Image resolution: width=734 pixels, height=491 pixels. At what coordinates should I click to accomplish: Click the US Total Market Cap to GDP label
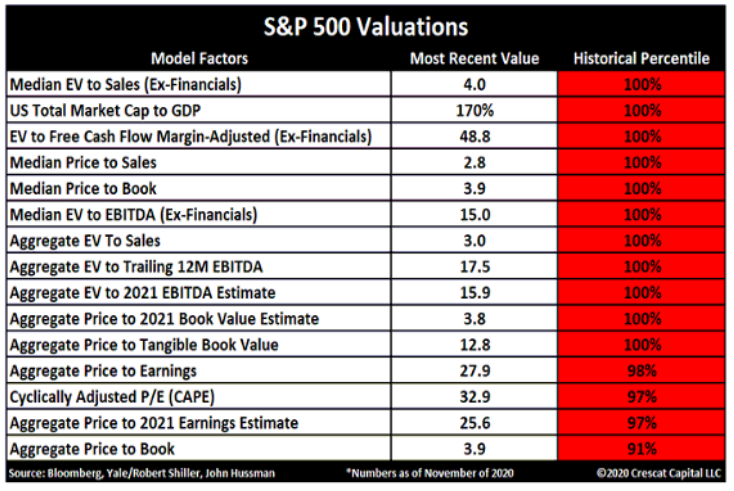click(x=116, y=110)
